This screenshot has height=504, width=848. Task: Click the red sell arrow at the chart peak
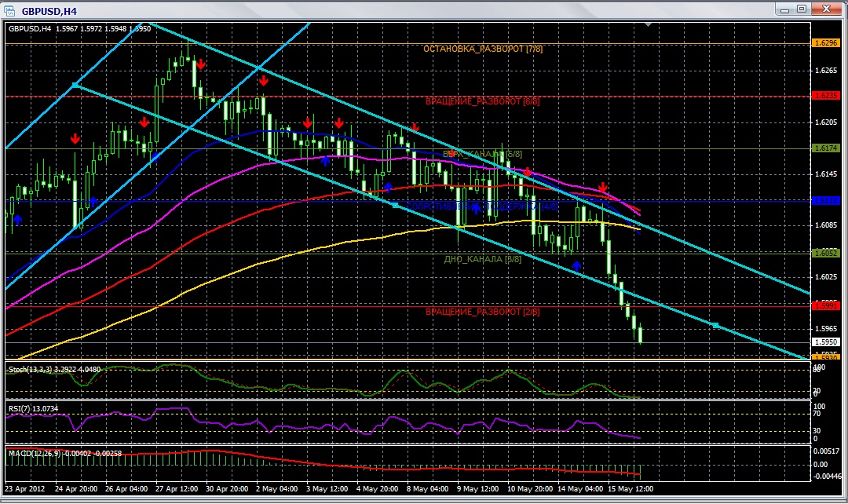click(x=201, y=64)
